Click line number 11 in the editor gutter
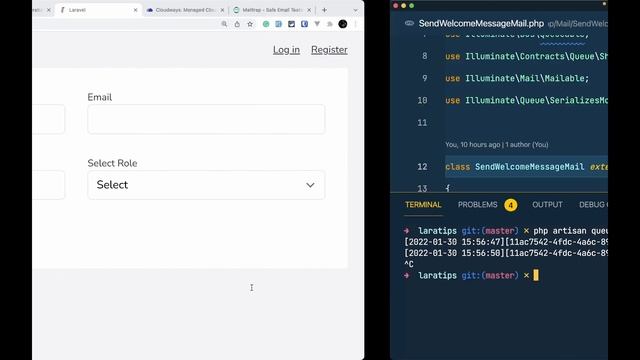Screen dimensions: 640x360 pyautogui.click(x=422, y=122)
